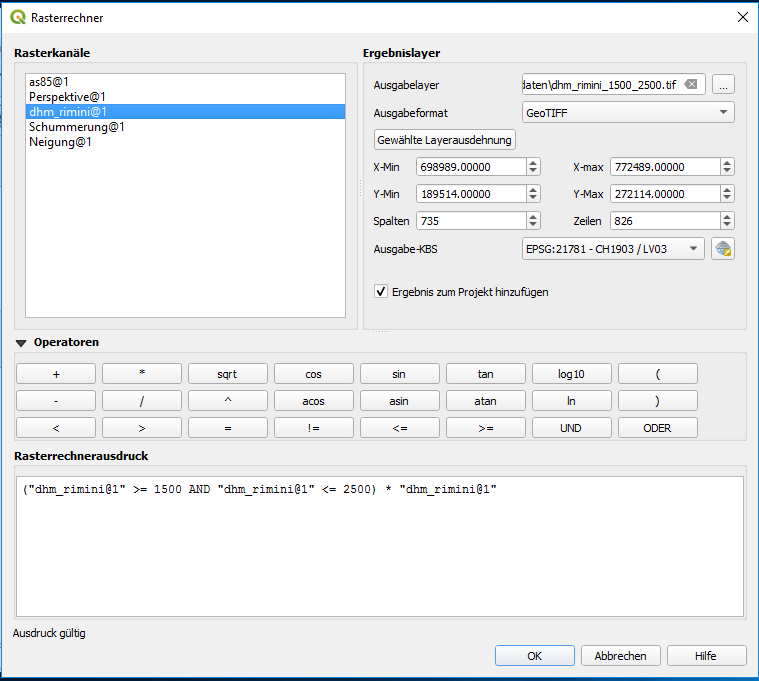759x681 pixels.
Task: Choose the as85@1 raster band
Action: 49,82
